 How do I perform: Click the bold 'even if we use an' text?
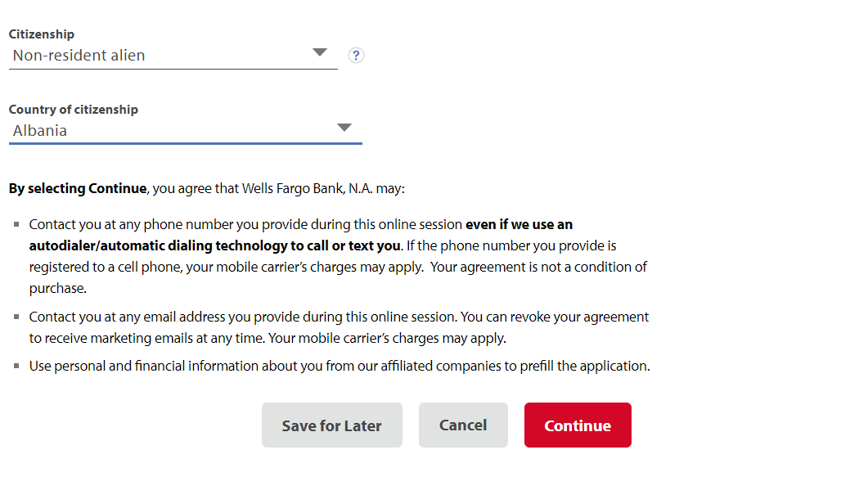519,225
